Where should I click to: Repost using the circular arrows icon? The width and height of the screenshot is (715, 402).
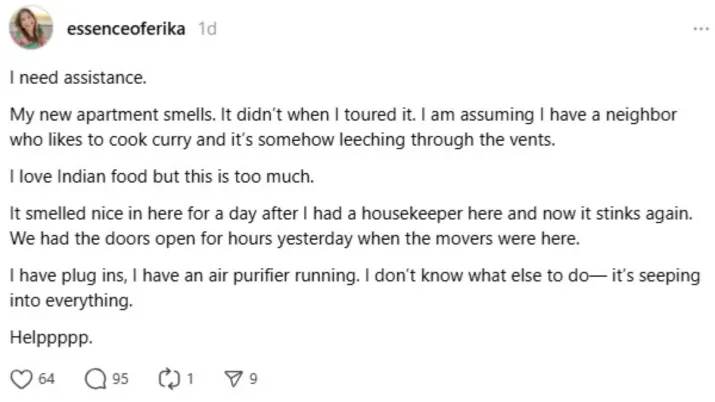168,379
